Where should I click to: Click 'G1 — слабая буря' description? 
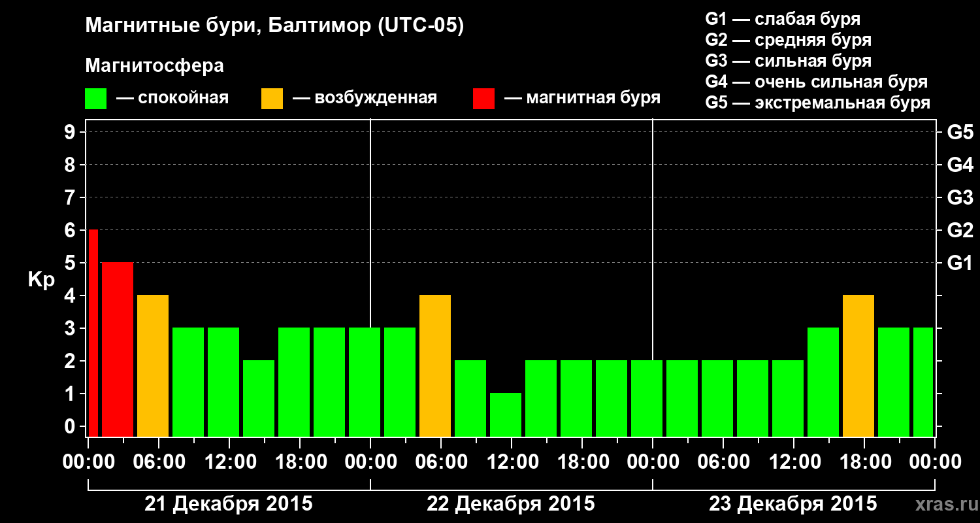click(783, 19)
